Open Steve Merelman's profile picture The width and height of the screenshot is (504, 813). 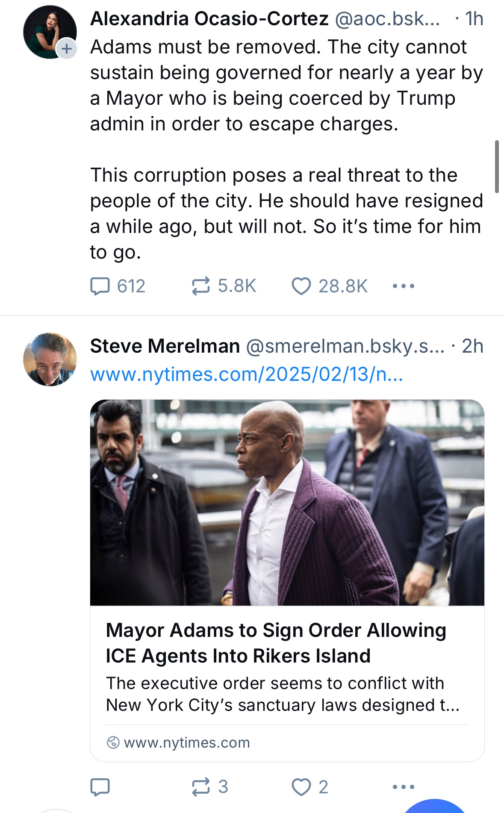[x=50, y=359]
